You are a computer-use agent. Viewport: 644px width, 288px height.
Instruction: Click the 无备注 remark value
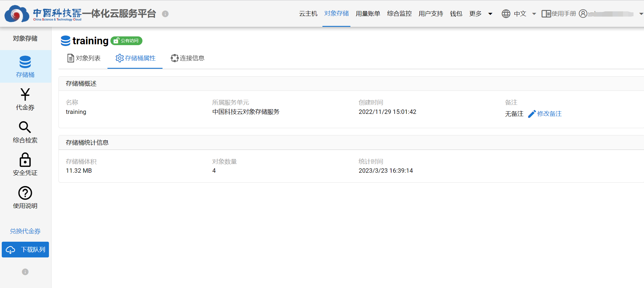coord(514,114)
